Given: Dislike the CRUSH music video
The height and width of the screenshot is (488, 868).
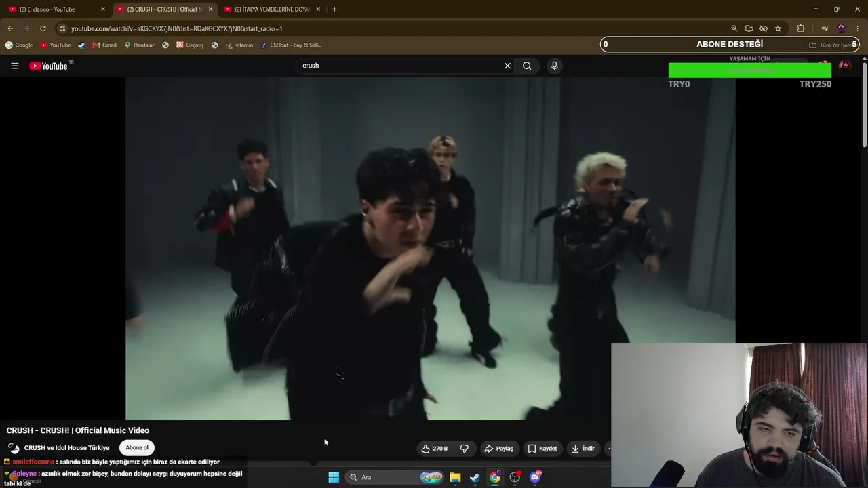Looking at the screenshot, I should 465,448.
